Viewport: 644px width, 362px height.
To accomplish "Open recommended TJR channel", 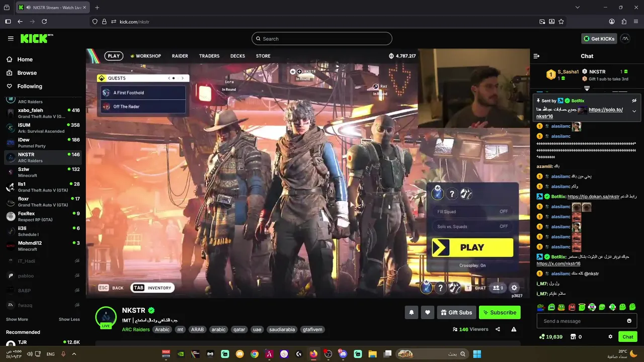I will click(43, 343).
